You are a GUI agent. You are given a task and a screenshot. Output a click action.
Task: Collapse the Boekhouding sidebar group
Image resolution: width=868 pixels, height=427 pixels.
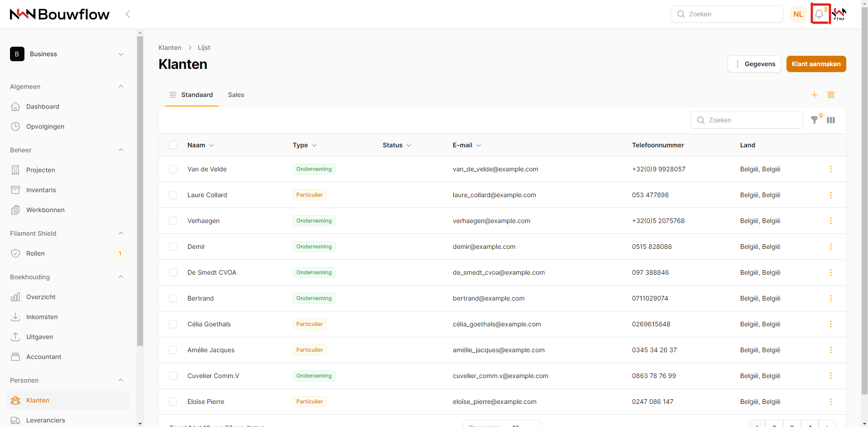pos(120,277)
